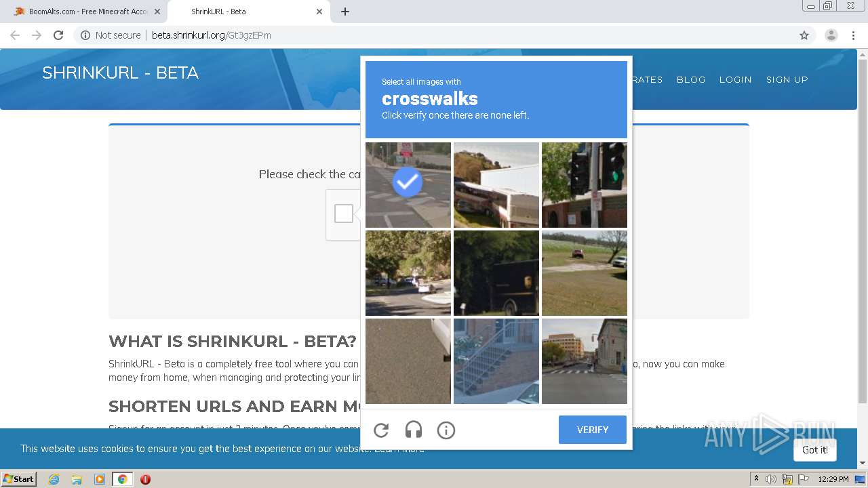The image size is (868, 488).
Task: Select Chrome taskbar icon
Action: pos(122,479)
